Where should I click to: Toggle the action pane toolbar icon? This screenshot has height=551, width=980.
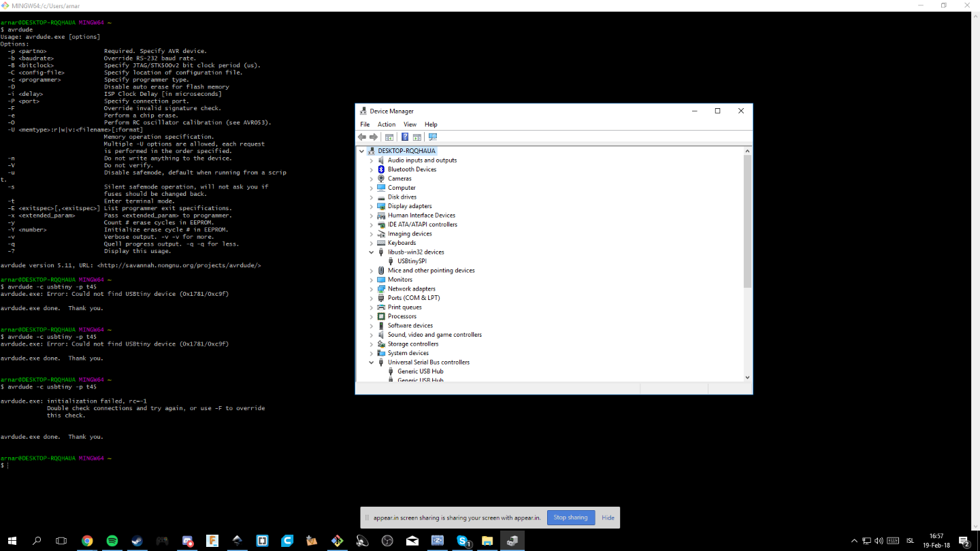pos(417,137)
